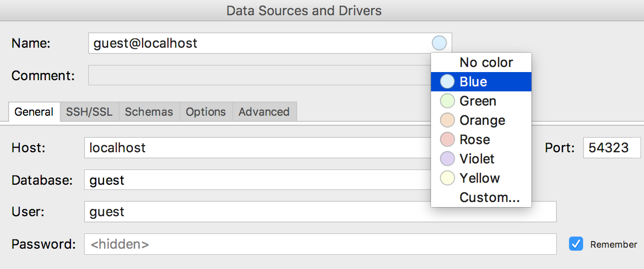The image size is (644, 269).
Task: Select the Orange color swatch
Action: pyautogui.click(x=447, y=120)
